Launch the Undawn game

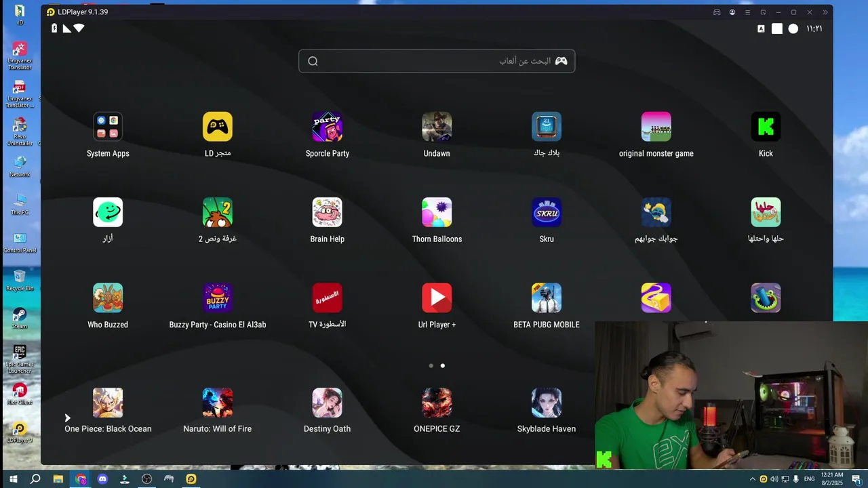pos(437,127)
